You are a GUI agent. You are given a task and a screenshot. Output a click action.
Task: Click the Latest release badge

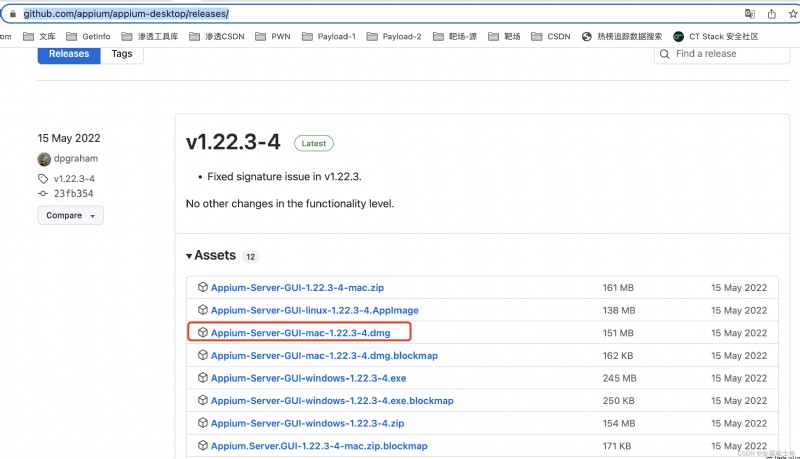click(314, 144)
